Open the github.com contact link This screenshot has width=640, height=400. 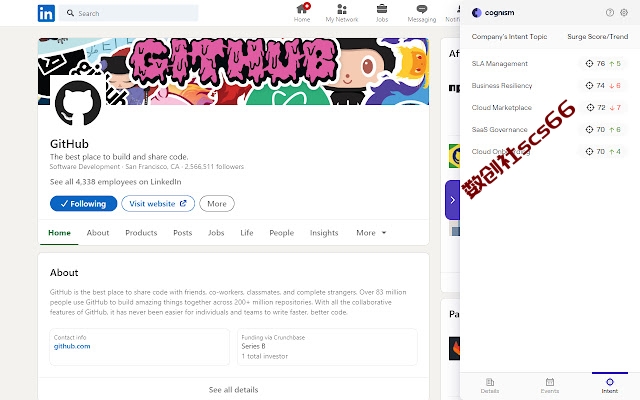tap(72, 347)
